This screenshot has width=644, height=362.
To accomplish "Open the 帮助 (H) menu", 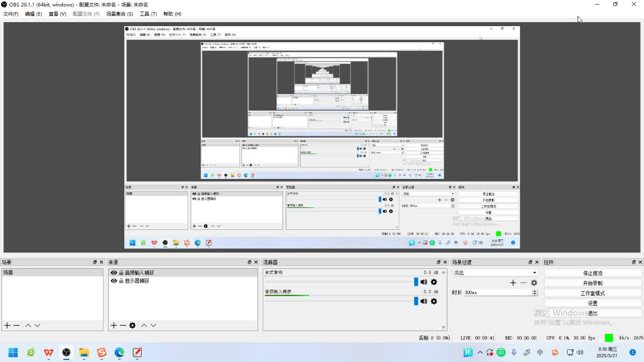I will (x=172, y=14).
